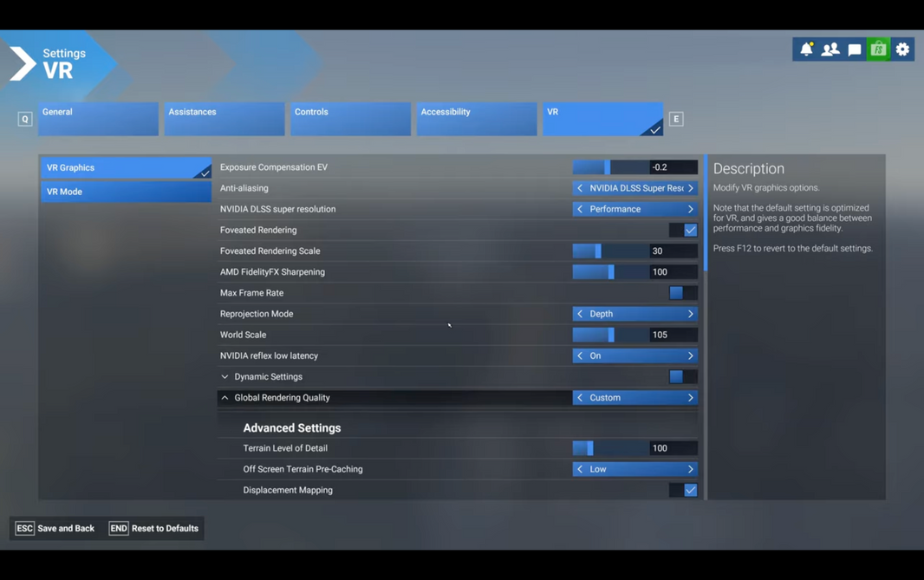
Task: Open the notifications bell icon
Action: (805, 49)
